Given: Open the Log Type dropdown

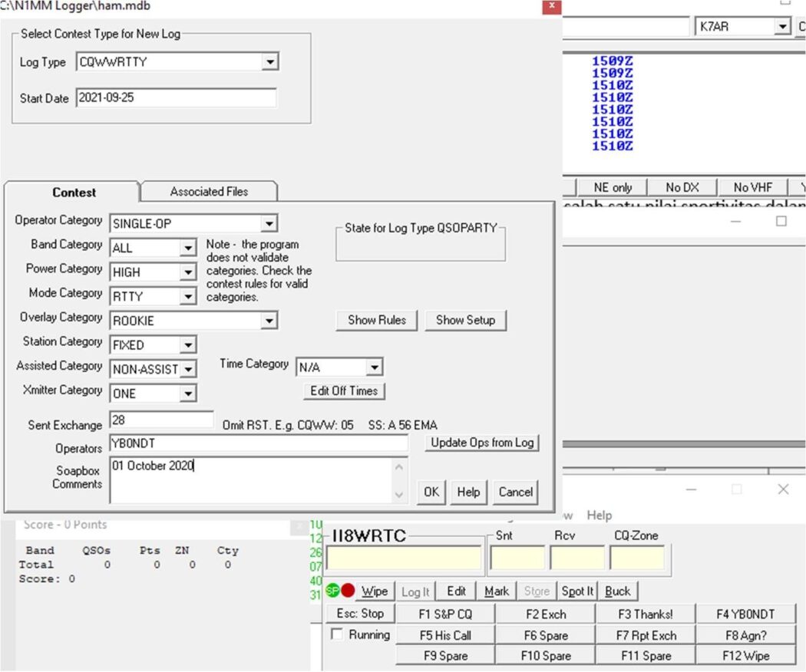Looking at the screenshot, I should [x=269, y=62].
